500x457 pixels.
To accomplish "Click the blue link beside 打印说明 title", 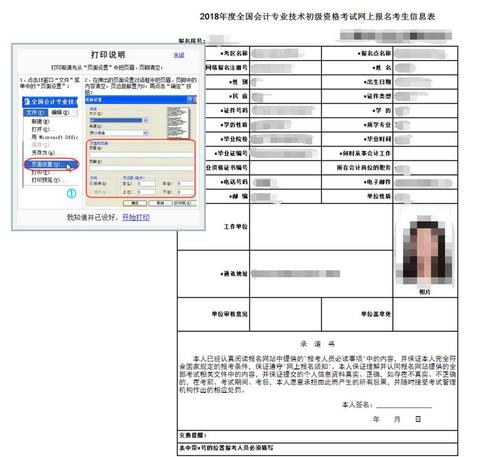I will pyautogui.click(x=179, y=55).
